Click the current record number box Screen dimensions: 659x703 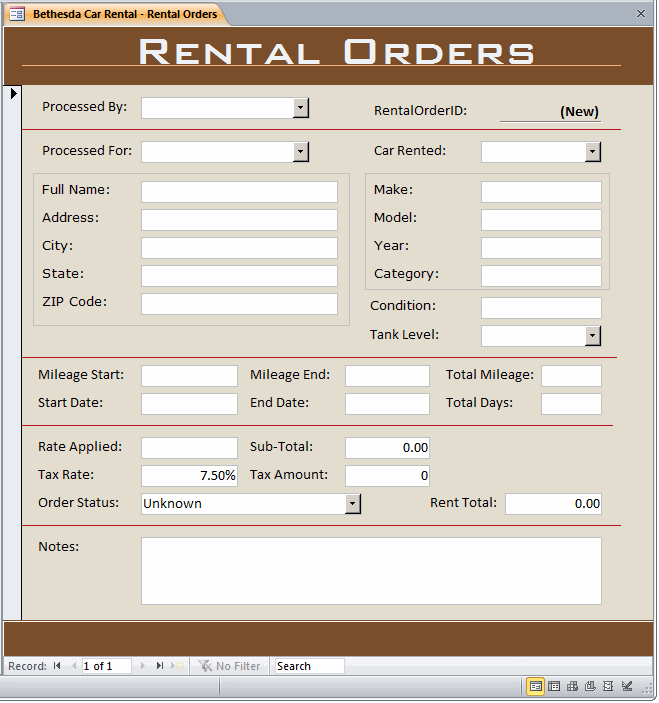click(107, 666)
